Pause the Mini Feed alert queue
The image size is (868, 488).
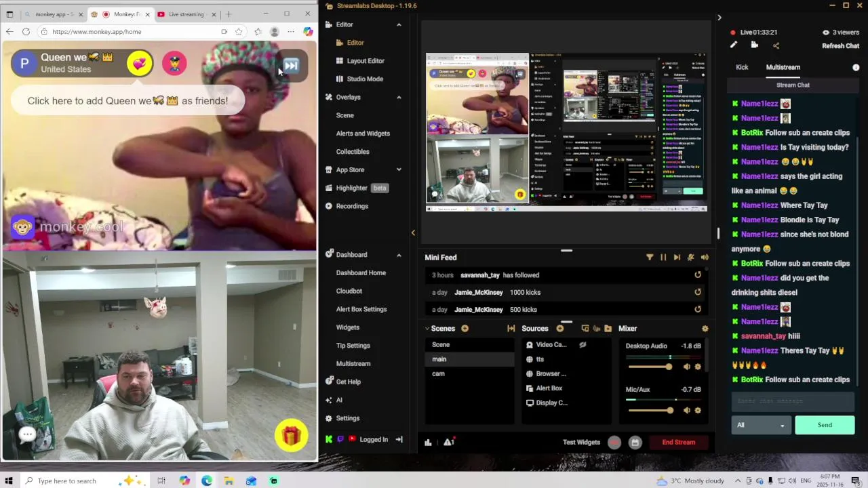pos(663,258)
